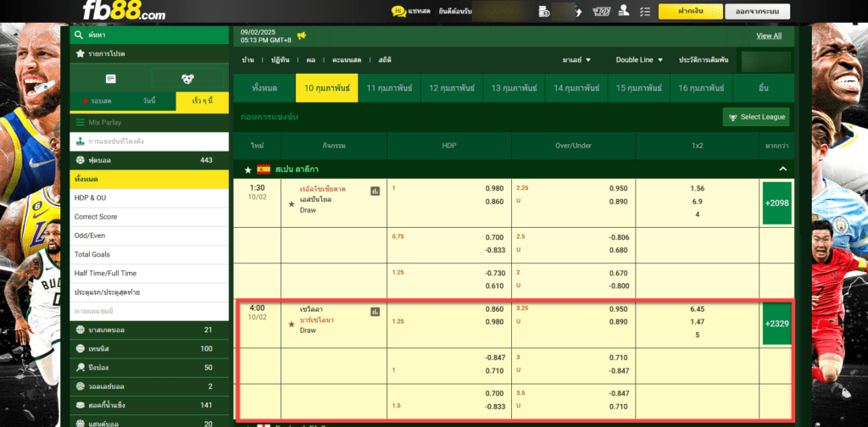Click the coins balance icon

pos(543,12)
